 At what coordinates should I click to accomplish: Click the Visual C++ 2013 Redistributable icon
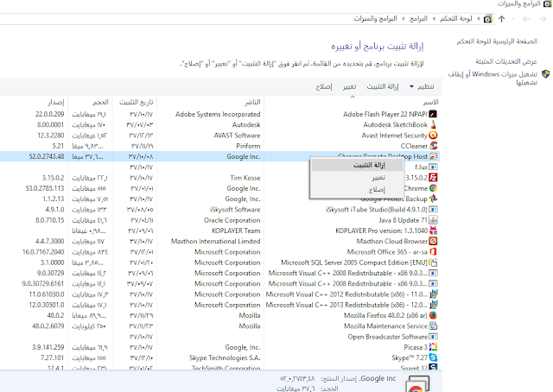pyautogui.click(x=433, y=305)
